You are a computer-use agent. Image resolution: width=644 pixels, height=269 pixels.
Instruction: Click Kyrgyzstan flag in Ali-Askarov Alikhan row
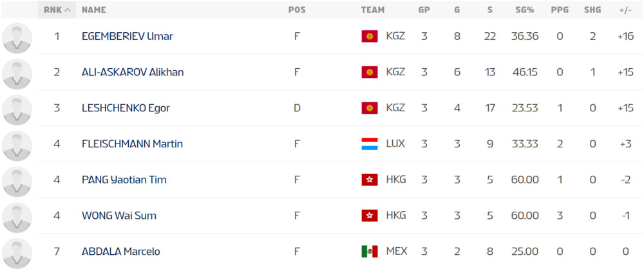click(x=369, y=72)
